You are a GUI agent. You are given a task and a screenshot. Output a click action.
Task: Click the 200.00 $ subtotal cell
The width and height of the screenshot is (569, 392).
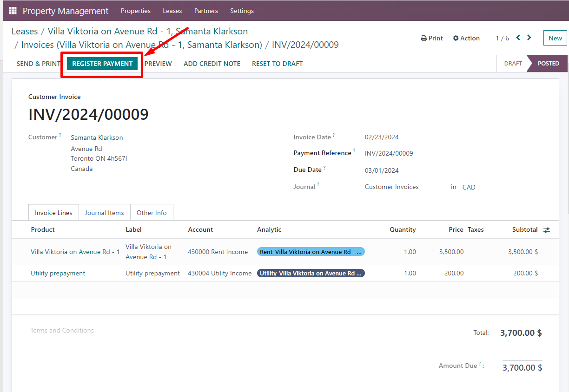[525, 273]
